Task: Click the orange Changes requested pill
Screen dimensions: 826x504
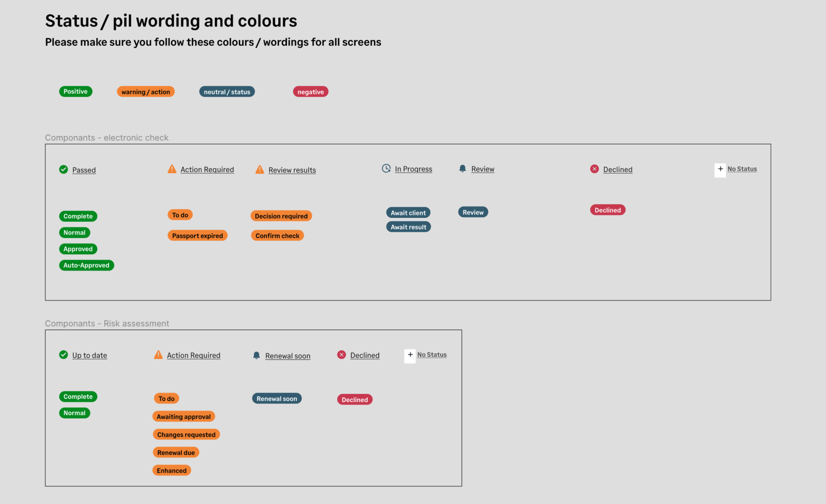Action: pyautogui.click(x=186, y=435)
